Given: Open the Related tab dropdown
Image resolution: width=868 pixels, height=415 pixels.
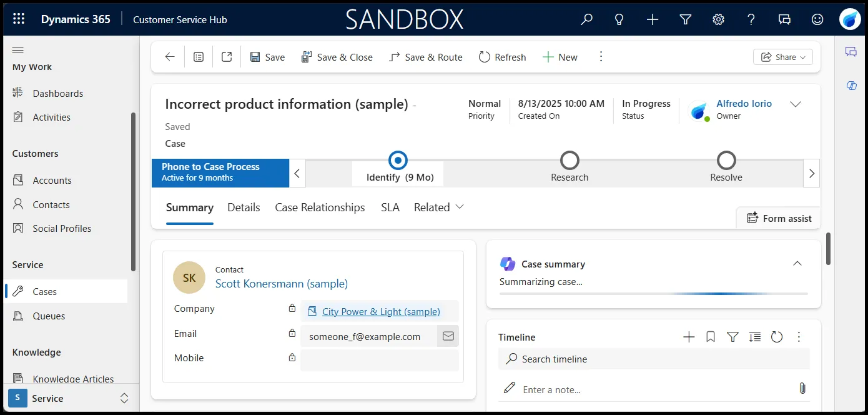Looking at the screenshot, I should (438, 207).
